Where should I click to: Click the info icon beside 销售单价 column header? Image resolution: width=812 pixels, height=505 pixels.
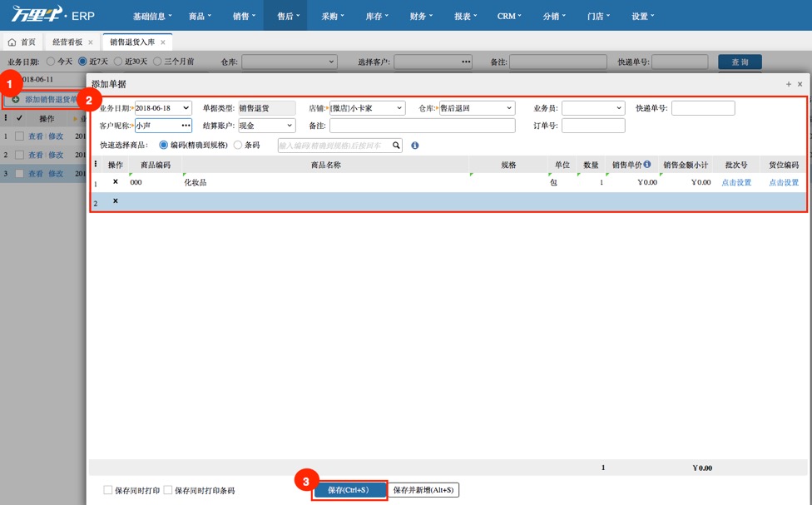coord(647,166)
